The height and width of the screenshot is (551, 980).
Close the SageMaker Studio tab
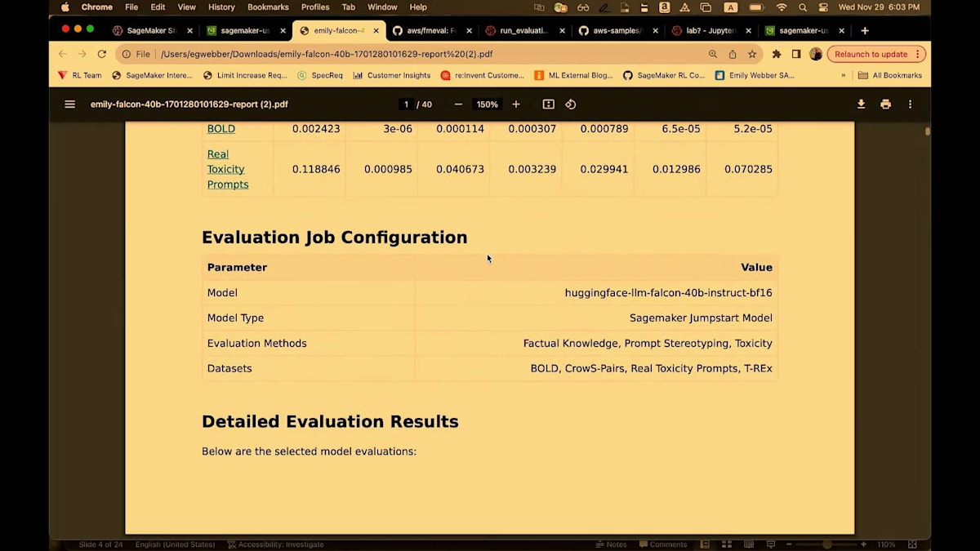(190, 30)
